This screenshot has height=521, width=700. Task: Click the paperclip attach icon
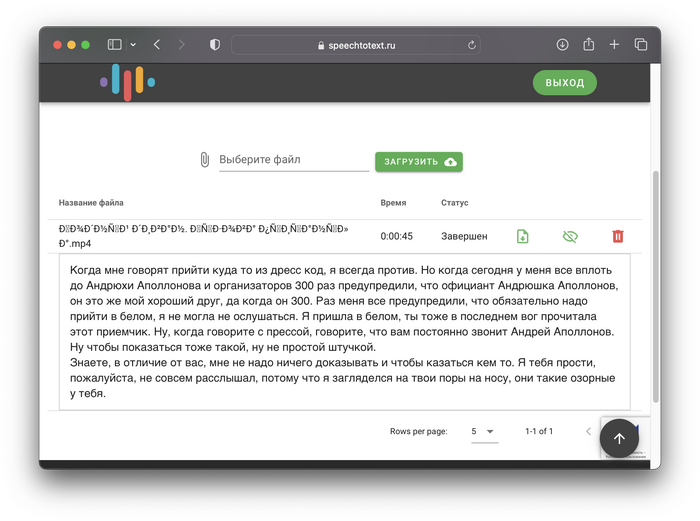(x=204, y=159)
